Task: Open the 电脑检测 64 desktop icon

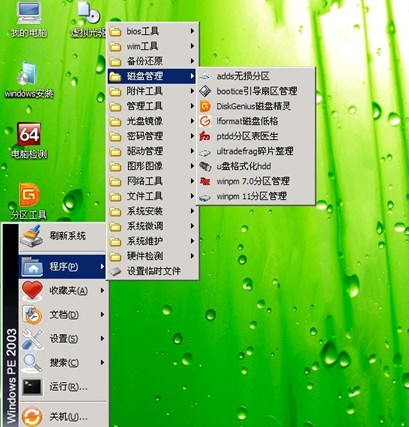Action: [29, 140]
